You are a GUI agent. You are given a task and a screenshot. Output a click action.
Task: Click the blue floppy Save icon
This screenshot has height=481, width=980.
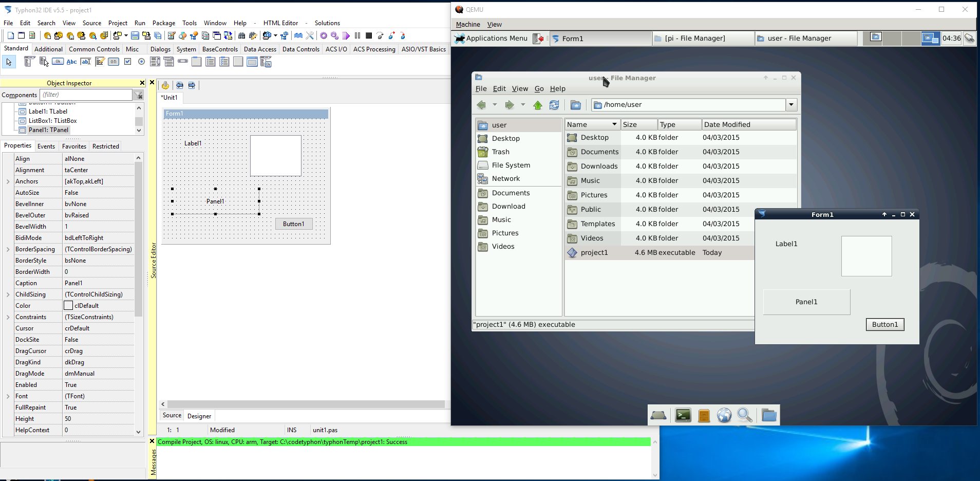[135, 35]
